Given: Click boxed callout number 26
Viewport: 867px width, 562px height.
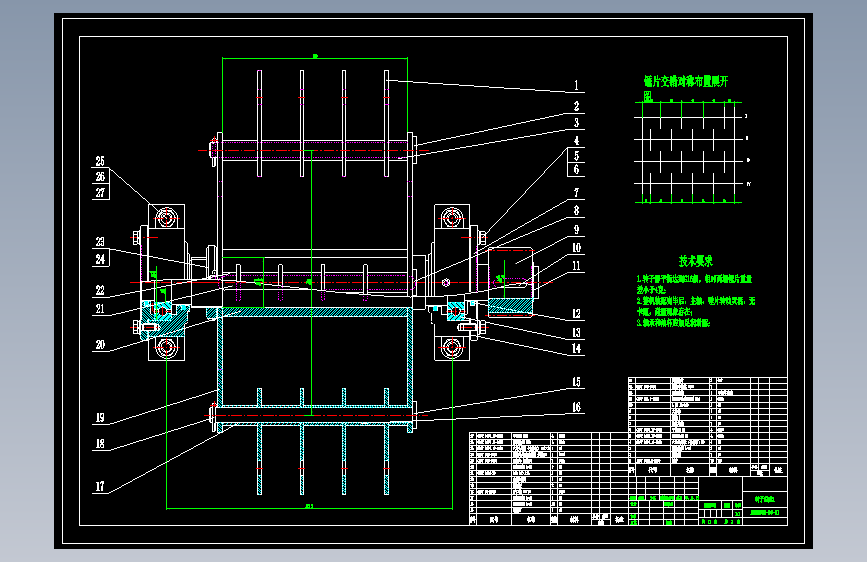Looking at the screenshot, I should point(100,177).
